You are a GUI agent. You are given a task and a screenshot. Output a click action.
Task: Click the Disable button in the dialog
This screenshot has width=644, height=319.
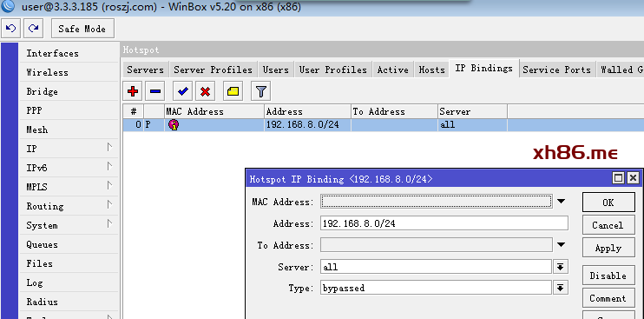point(608,276)
